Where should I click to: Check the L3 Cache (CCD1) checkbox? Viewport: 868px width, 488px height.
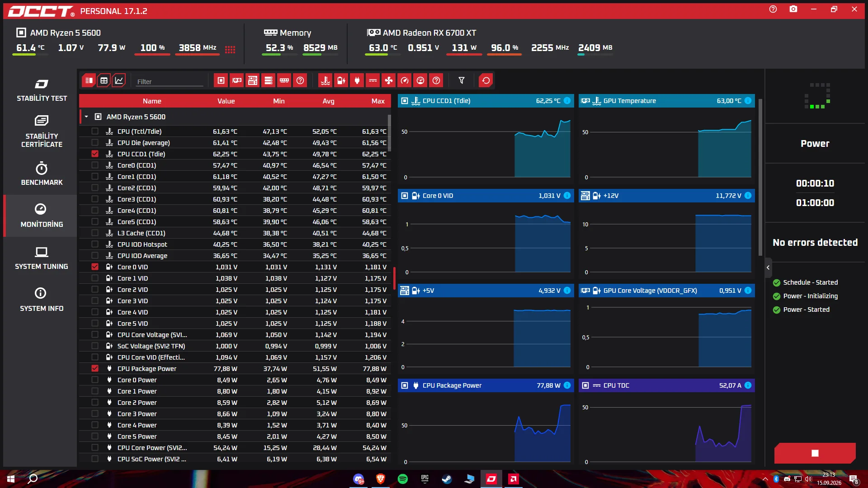tap(95, 233)
